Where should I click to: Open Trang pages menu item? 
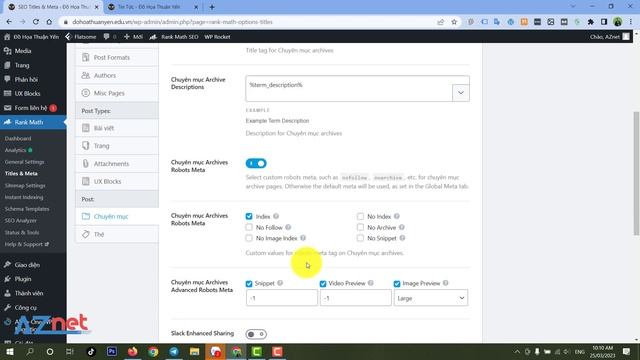(x=22, y=65)
